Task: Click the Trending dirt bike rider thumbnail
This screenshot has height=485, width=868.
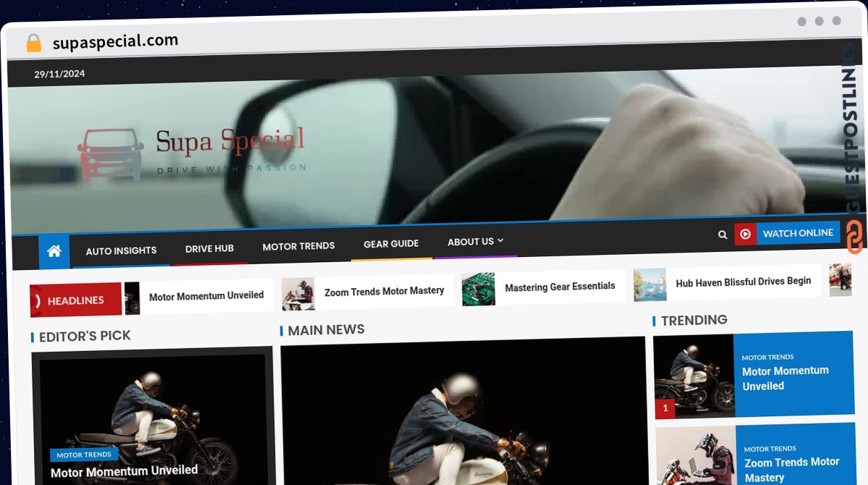Action: coord(696,456)
